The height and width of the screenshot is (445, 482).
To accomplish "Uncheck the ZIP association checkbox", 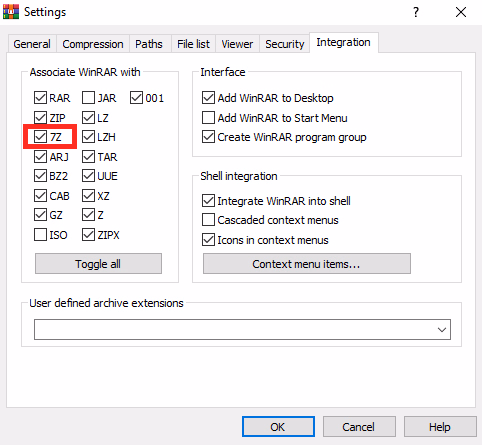I will click(40, 118).
